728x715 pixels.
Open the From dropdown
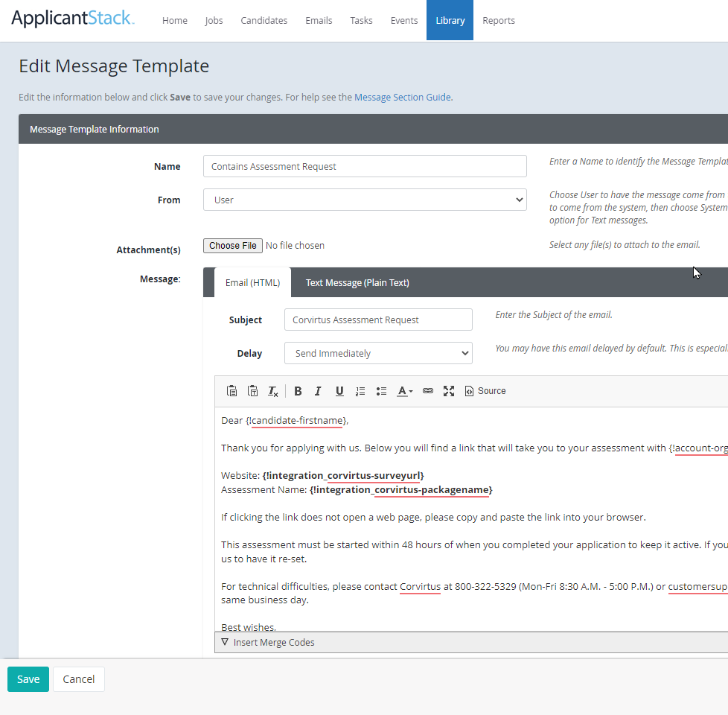(365, 200)
